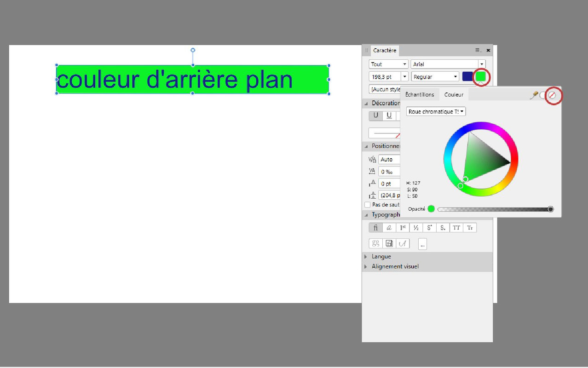The height and width of the screenshot is (368, 588).
Task: Collapse the Décoration section
Action: coord(366,103)
